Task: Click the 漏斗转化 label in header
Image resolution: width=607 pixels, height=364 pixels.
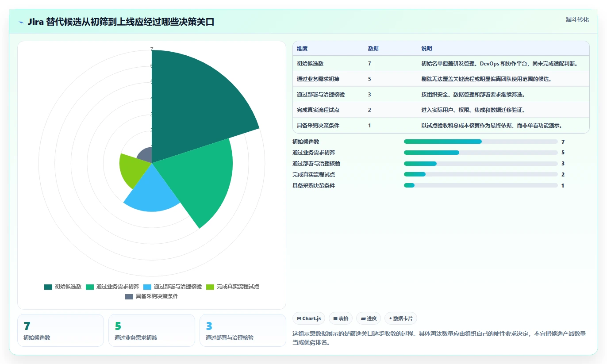Action: pos(577,19)
